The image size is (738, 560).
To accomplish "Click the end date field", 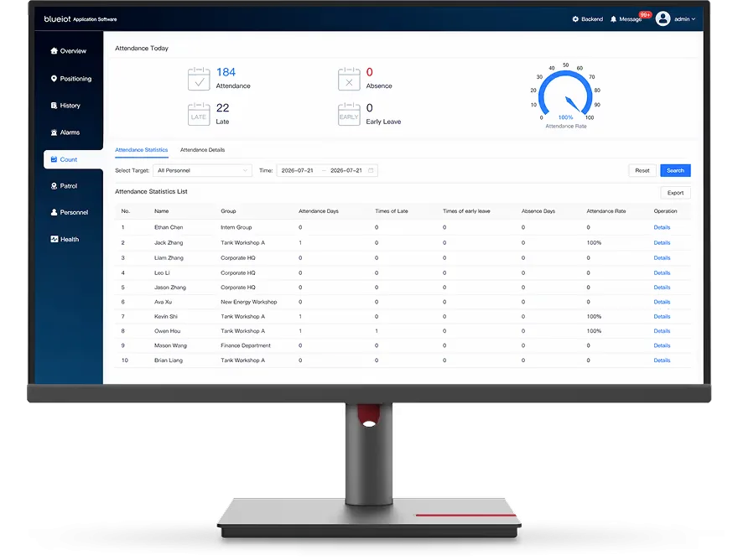I will coord(346,170).
